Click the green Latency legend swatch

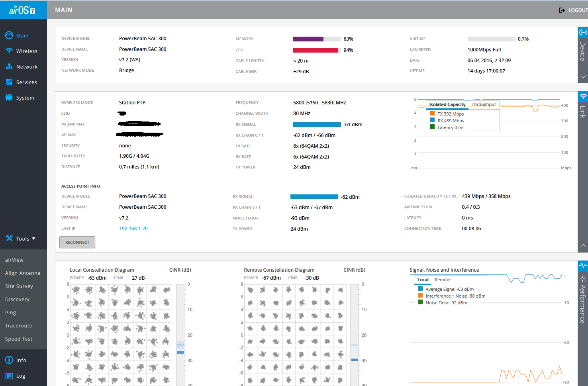pos(432,127)
